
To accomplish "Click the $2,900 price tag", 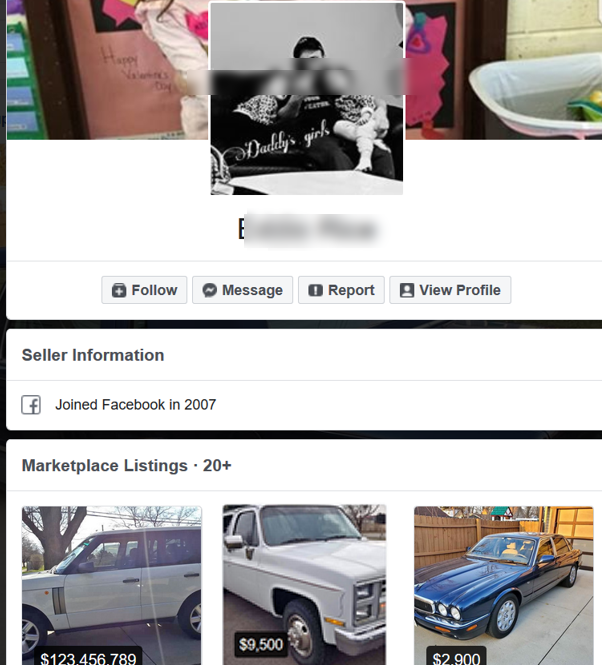I will [456, 657].
